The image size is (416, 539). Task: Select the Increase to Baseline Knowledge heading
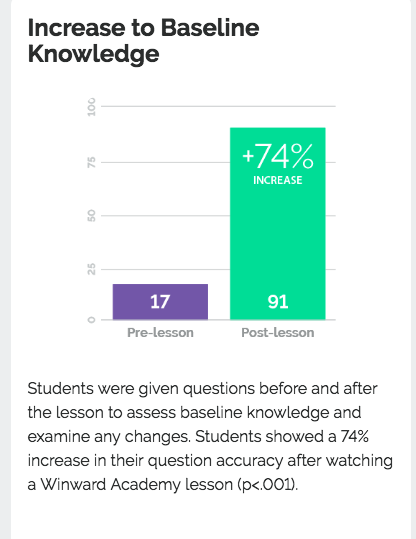pyautogui.click(x=143, y=41)
